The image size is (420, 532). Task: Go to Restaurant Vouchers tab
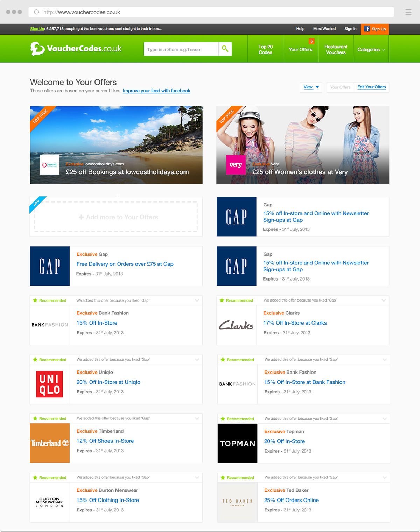pyautogui.click(x=336, y=50)
